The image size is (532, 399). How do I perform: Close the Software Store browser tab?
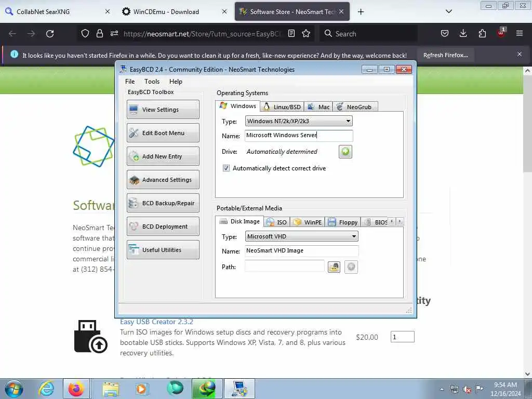click(341, 11)
